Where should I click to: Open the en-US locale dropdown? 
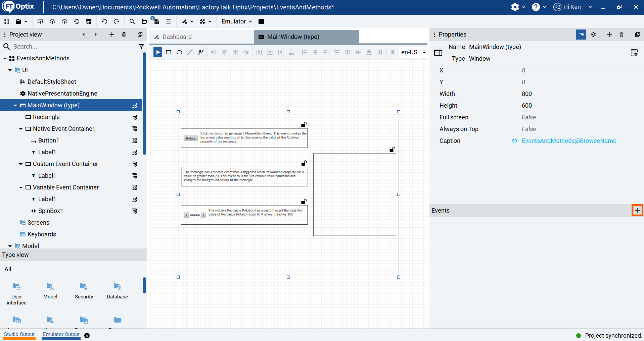tap(413, 52)
